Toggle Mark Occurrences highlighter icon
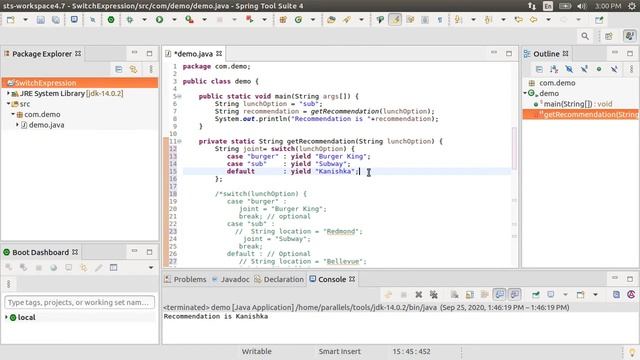This screenshot has height=360, width=640. point(395,20)
